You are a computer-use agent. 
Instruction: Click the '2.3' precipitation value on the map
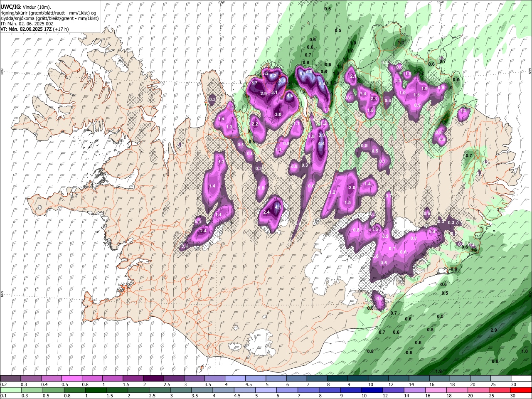point(374,99)
